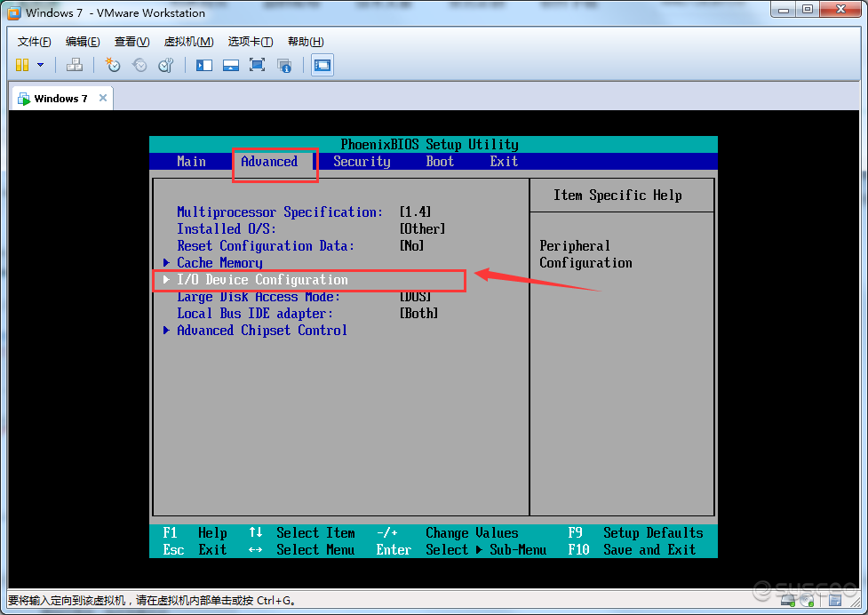Open the 帮助(H) menu
Image resolution: width=868 pixels, height=615 pixels.
pos(306,42)
